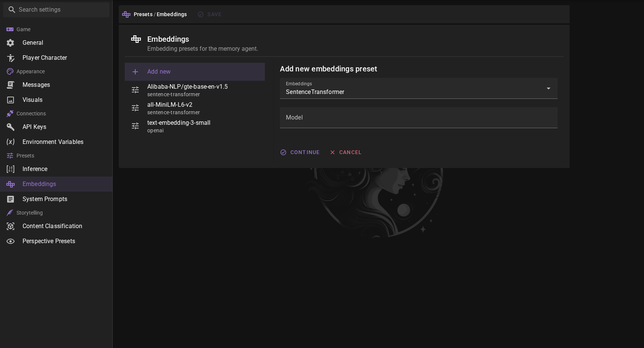644x348 pixels.
Task: Click the Perspective Presets eye icon
Action: 11,241
